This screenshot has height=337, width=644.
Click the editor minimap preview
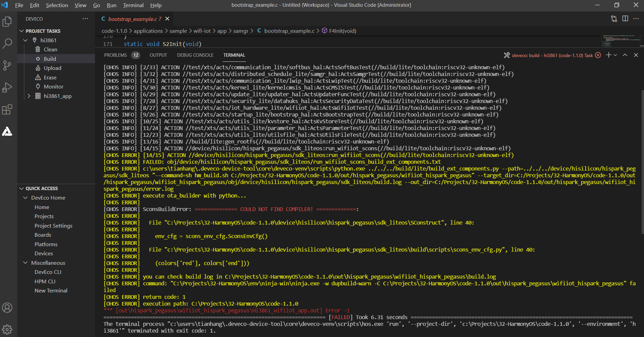(x=620, y=41)
